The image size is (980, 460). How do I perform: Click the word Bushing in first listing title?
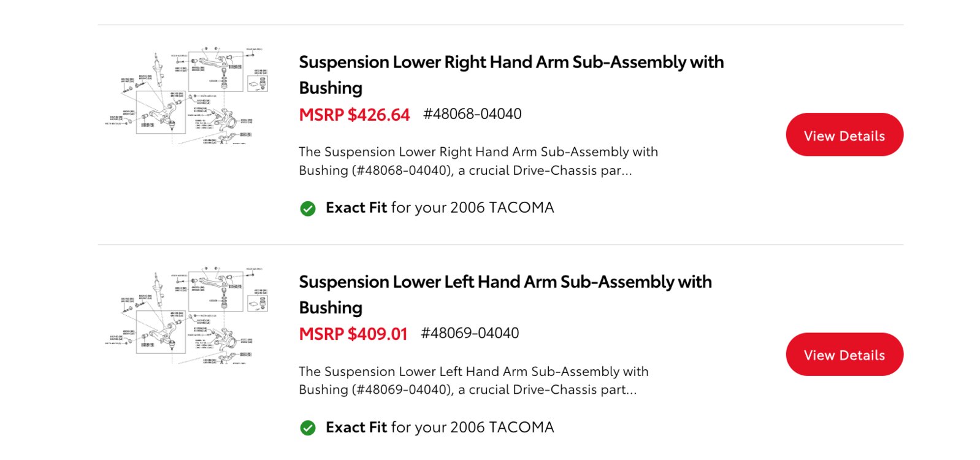(331, 88)
